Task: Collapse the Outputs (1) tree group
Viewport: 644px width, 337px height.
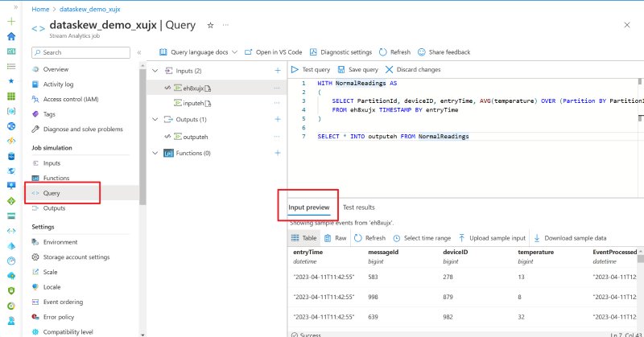Action: point(155,120)
